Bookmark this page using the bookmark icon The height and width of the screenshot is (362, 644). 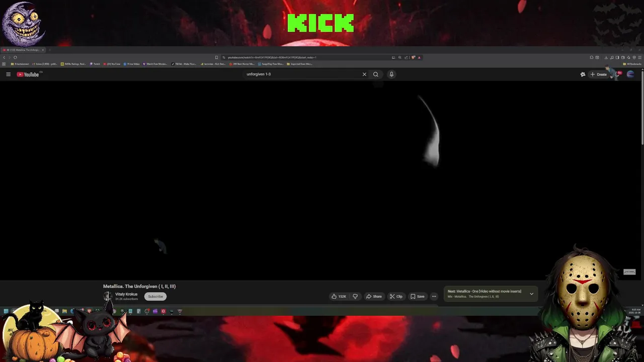coord(216,57)
